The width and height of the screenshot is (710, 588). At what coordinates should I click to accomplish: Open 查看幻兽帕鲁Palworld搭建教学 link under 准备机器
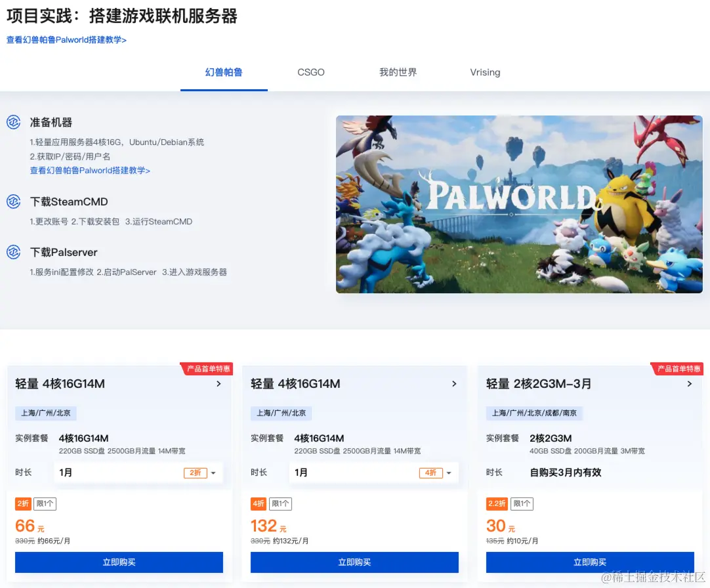click(90, 171)
